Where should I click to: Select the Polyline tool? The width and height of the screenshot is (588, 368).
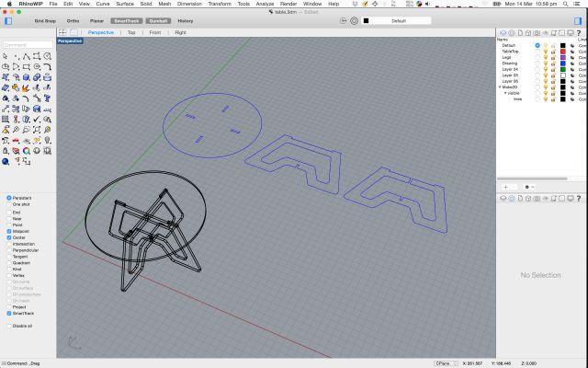coord(27,56)
